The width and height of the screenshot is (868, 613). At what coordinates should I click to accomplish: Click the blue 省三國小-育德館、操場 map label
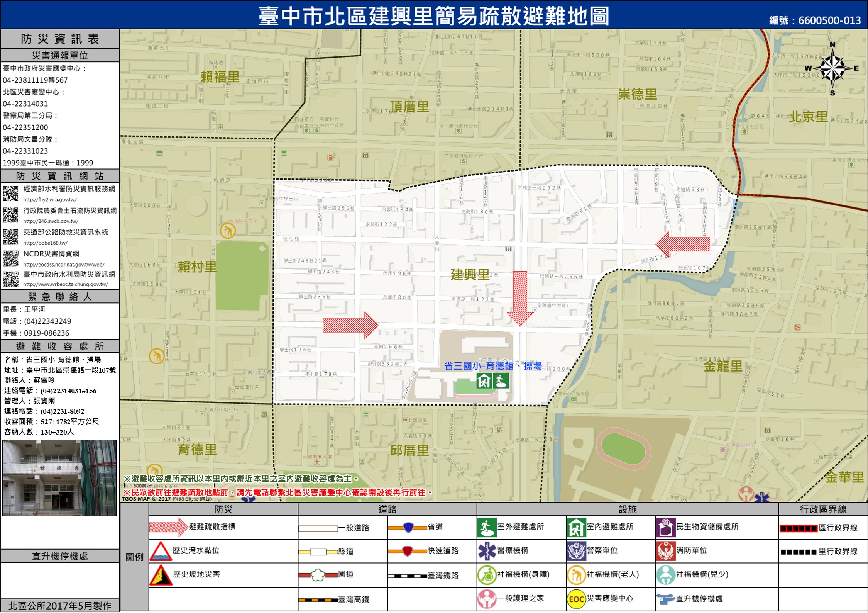coord(493,366)
